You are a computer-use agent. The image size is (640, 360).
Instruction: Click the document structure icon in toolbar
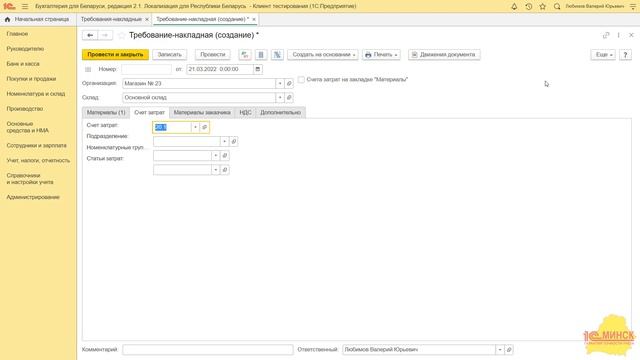tap(261, 55)
